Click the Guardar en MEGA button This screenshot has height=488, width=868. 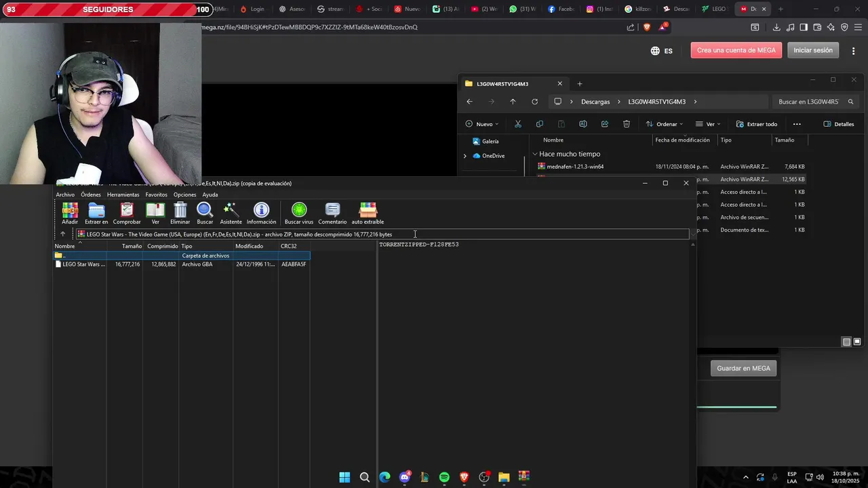coord(743,368)
